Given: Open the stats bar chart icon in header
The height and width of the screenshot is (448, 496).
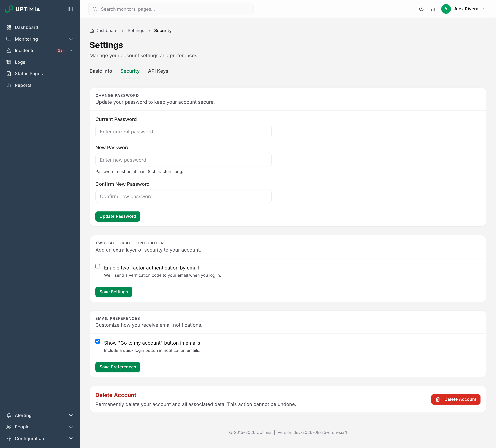Looking at the screenshot, I should pyautogui.click(x=433, y=9).
